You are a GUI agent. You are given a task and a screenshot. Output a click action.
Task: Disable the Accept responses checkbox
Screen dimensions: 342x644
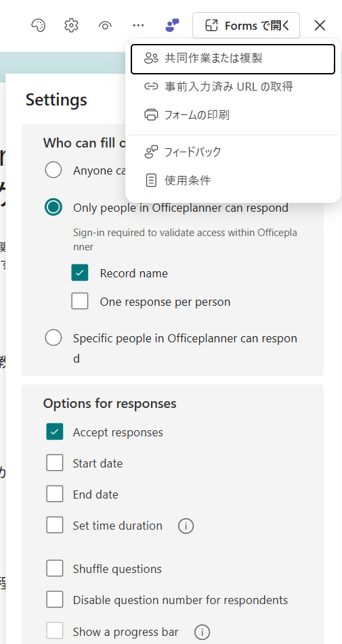pos(55,432)
